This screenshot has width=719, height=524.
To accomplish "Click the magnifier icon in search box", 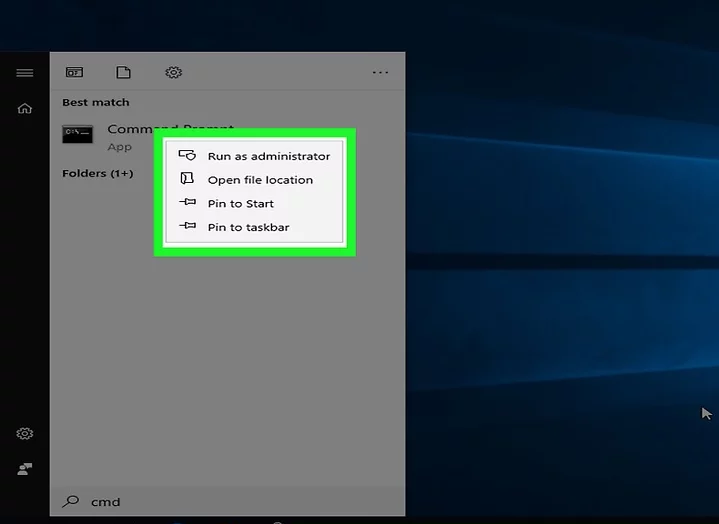I will [x=71, y=501].
